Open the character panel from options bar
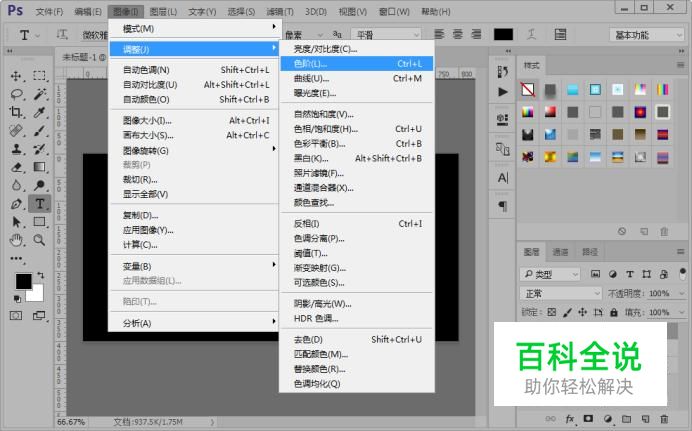The image size is (692, 431). click(560, 34)
